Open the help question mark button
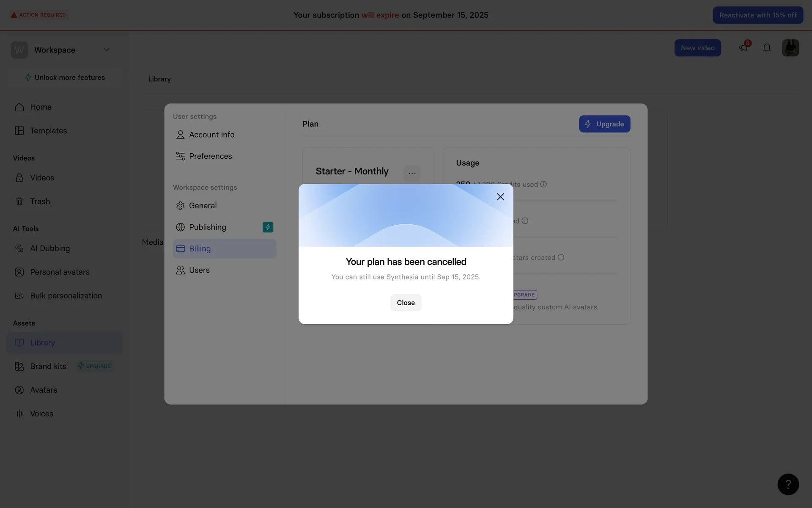This screenshot has width=812, height=508. (x=788, y=484)
